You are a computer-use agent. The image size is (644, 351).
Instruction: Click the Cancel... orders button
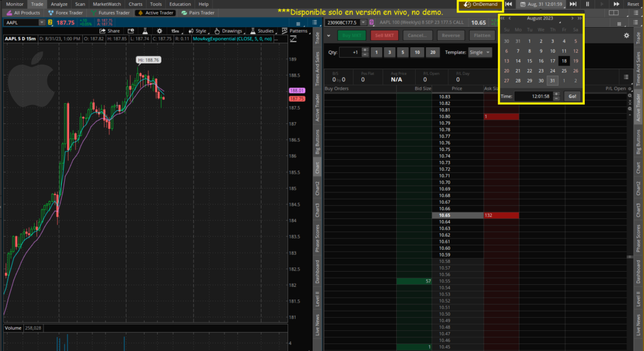coord(417,35)
